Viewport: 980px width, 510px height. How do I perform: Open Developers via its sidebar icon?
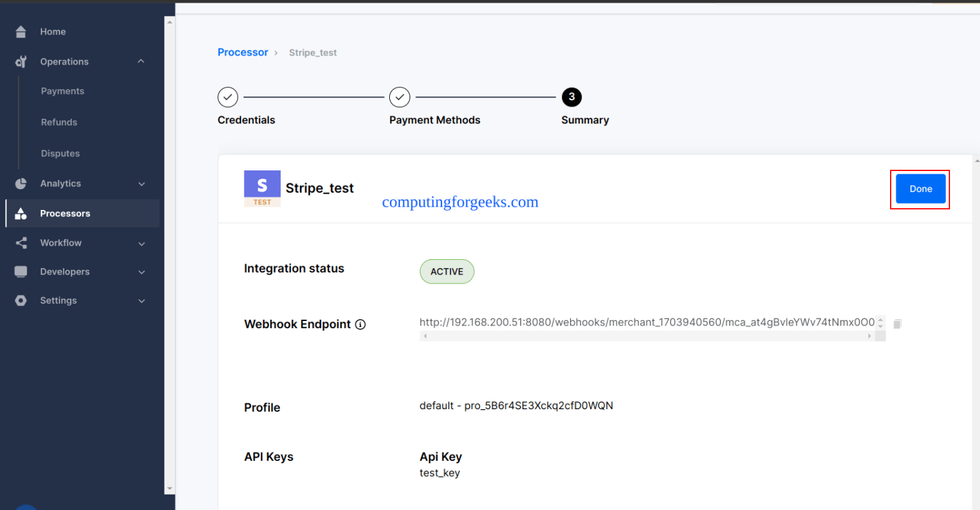click(x=20, y=271)
